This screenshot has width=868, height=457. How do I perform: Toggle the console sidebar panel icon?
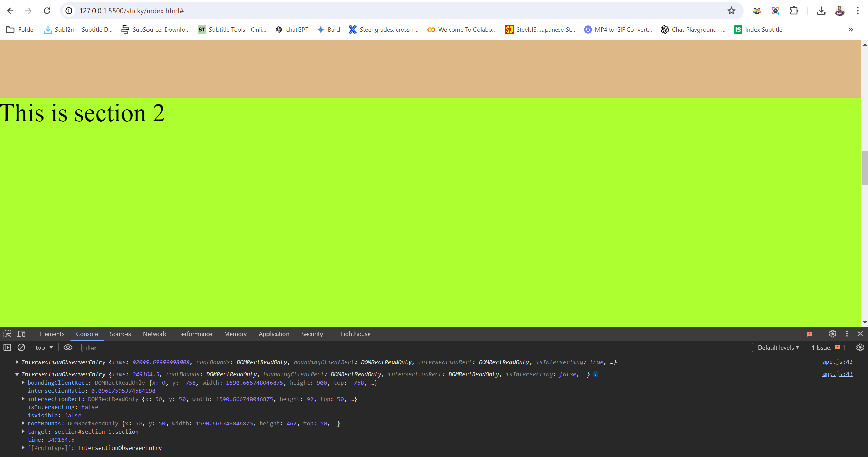click(7, 347)
